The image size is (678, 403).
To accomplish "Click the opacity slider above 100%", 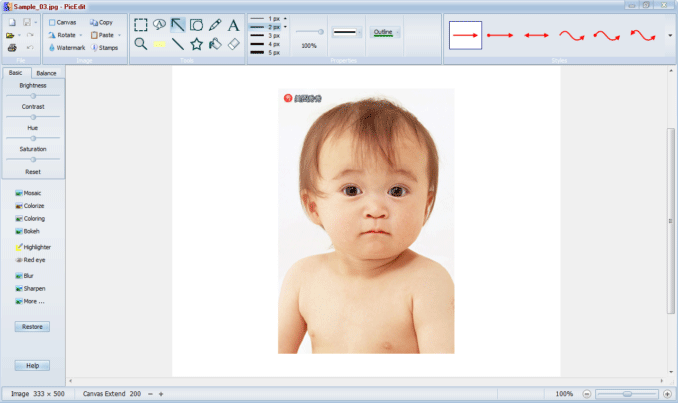I will (x=310, y=32).
